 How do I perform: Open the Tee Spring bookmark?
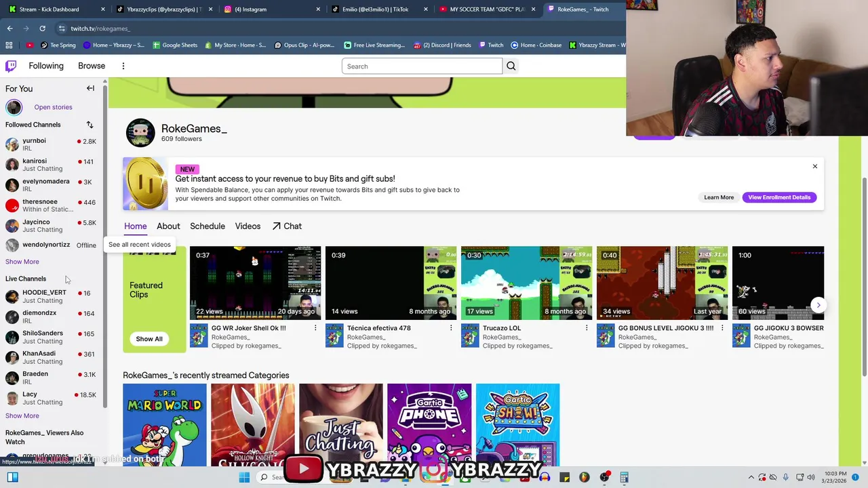pos(58,45)
